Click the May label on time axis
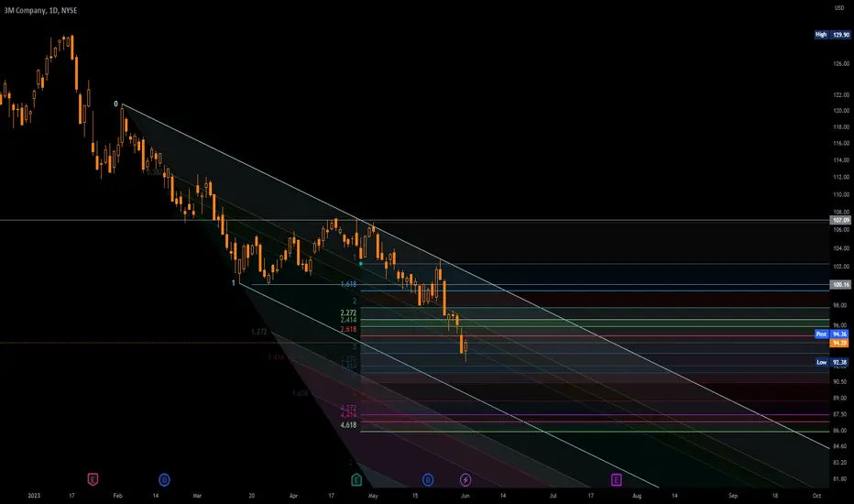Image resolution: width=854 pixels, height=504 pixels. click(x=373, y=495)
